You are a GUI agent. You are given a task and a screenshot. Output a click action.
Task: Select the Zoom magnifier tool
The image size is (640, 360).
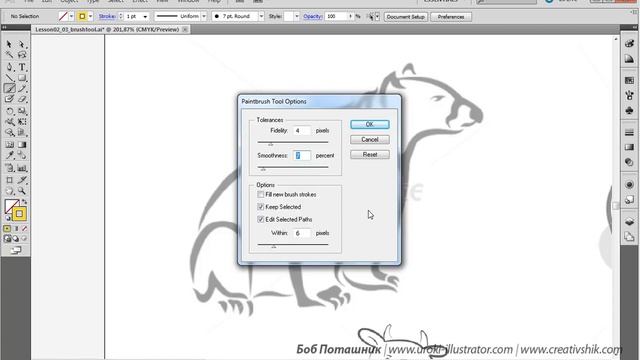tap(22, 191)
